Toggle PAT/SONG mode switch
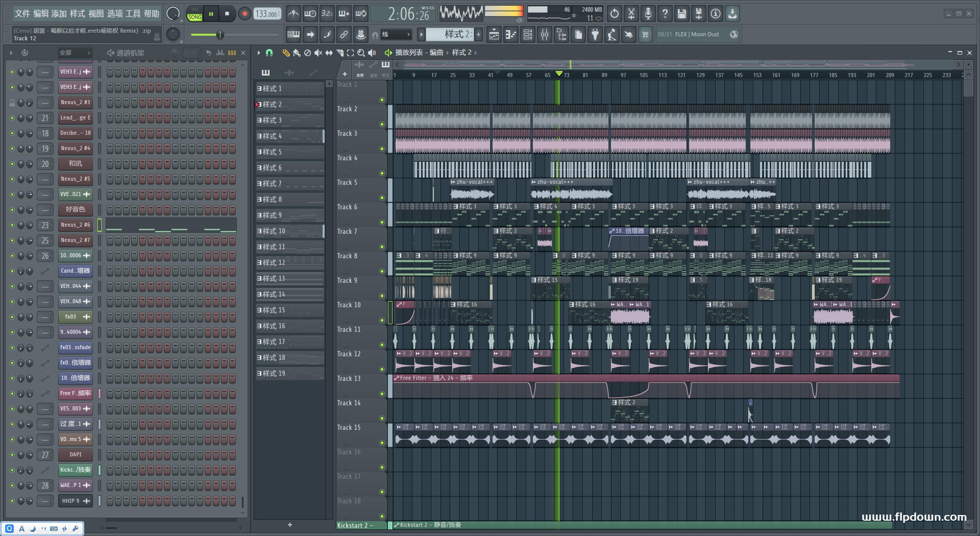The image size is (980, 536). (194, 14)
